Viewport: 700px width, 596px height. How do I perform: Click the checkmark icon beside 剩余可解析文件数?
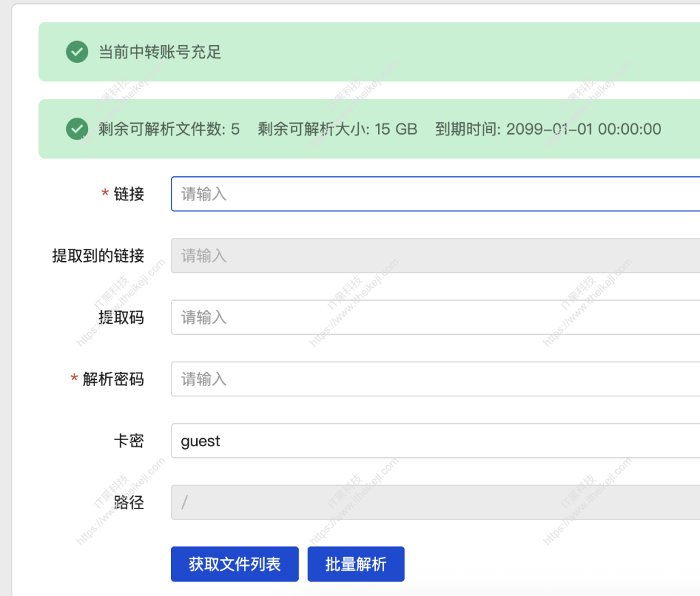(77, 128)
